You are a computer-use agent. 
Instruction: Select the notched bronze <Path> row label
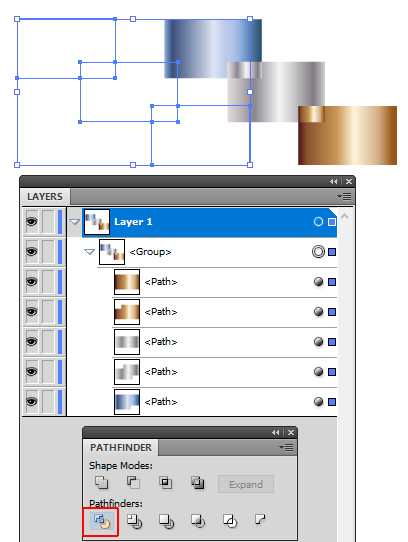[x=161, y=312]
